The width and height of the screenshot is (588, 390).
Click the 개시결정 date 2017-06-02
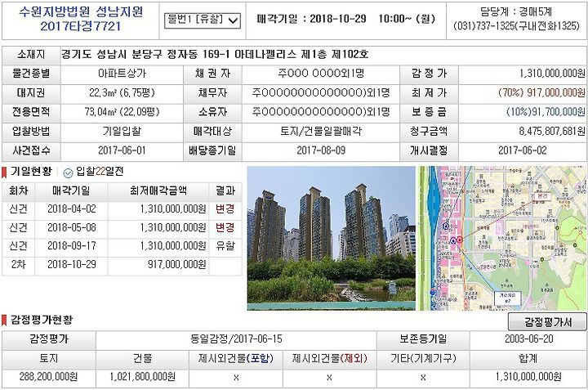[523, 150]
